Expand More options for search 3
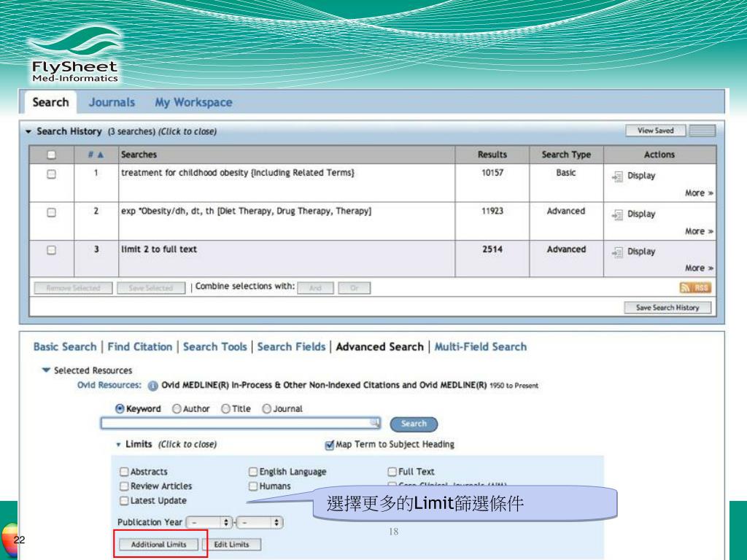Screen dimensions: 747x560 699,268
